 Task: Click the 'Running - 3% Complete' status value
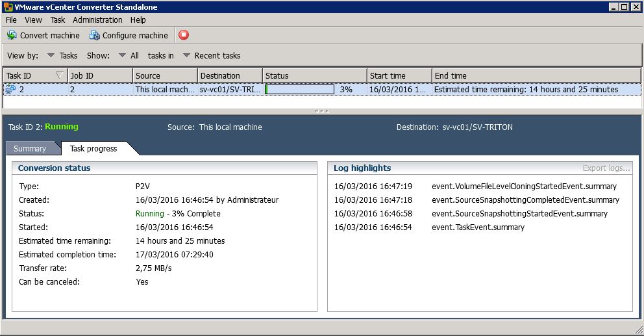178,213
